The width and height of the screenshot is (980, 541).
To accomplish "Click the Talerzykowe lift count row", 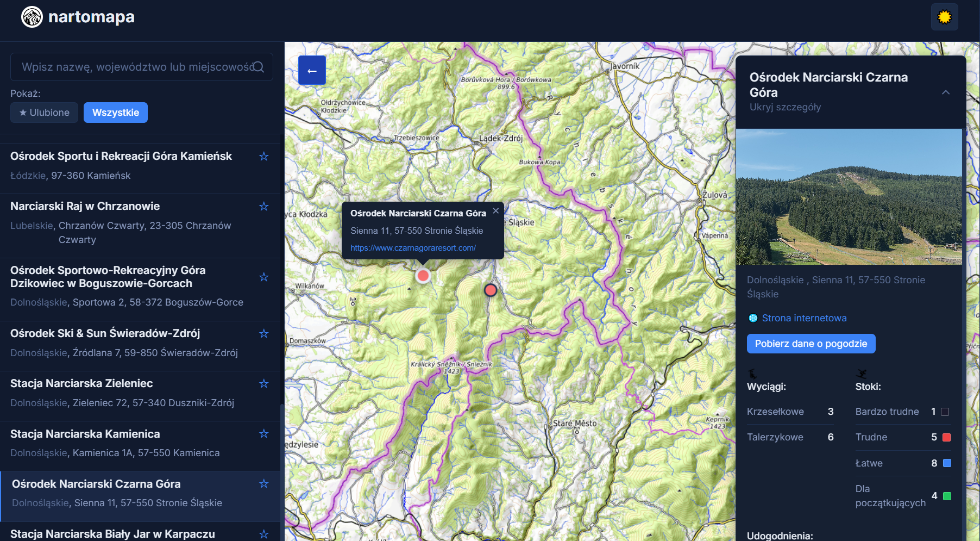I will [790, 437].
